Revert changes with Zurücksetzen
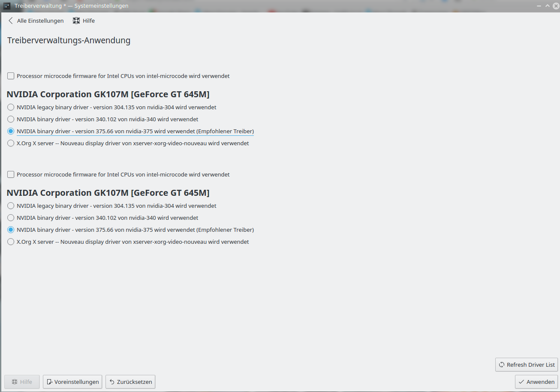Image resolution: width=560 pixels, height=392 pixels. pos(130,382)
